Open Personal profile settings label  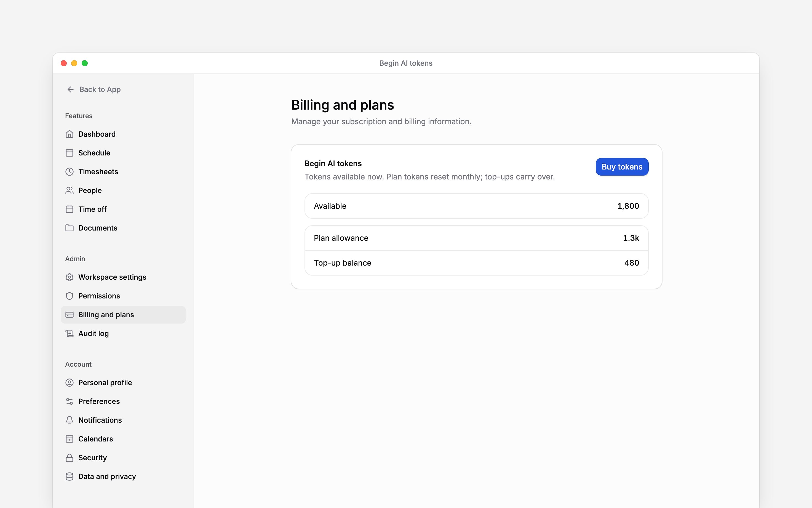point(105,383)
